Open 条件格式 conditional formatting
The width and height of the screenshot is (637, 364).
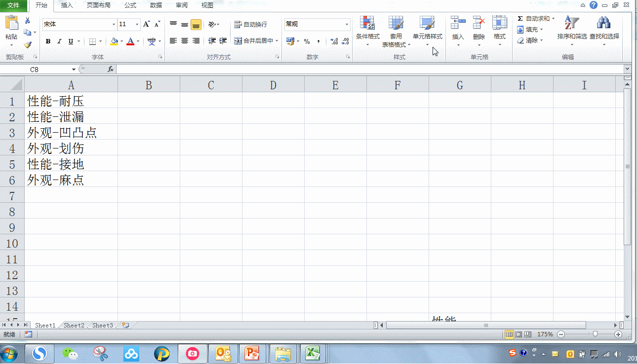point(368,31)
